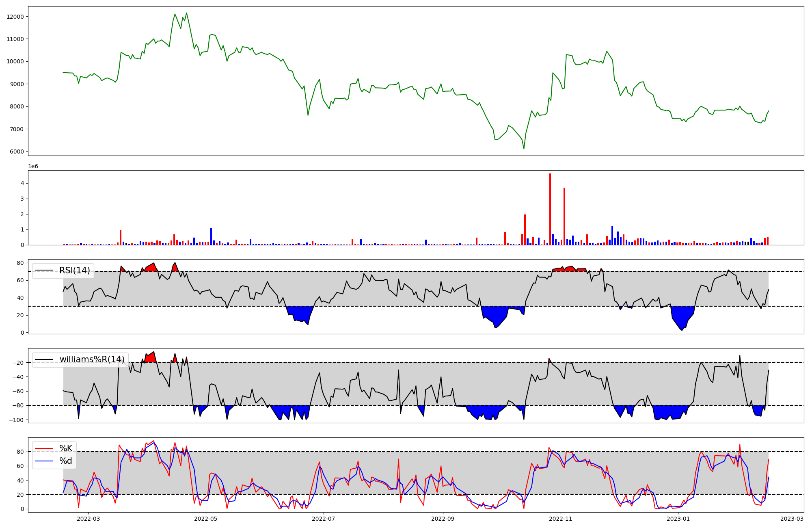This screenshot has height=528, width=812.
Task: Click the blue %d legend line sample
Action: 44,461
